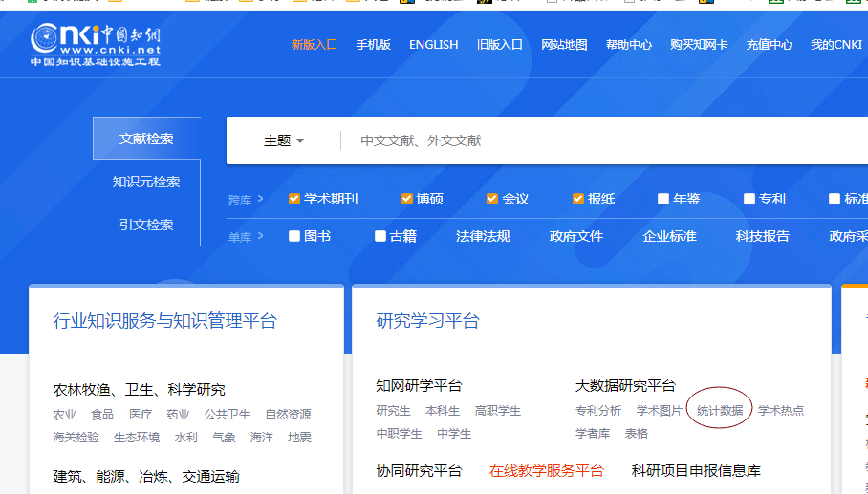Open the 学术热点 link
868x494 pixels.
pos(781,411)
